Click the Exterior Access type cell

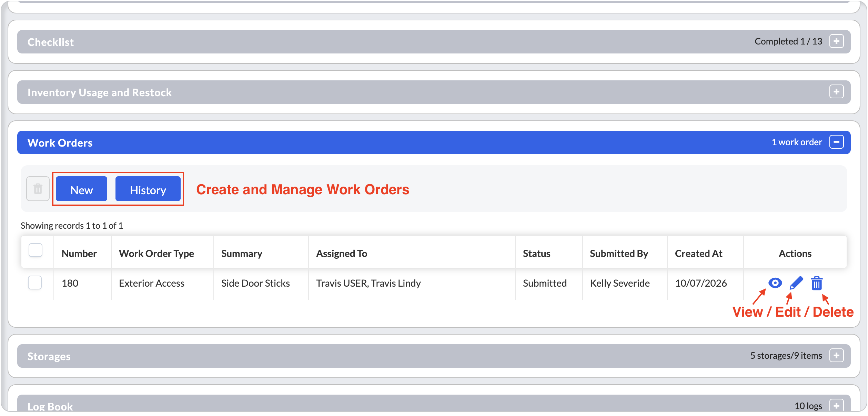(152, 283)
